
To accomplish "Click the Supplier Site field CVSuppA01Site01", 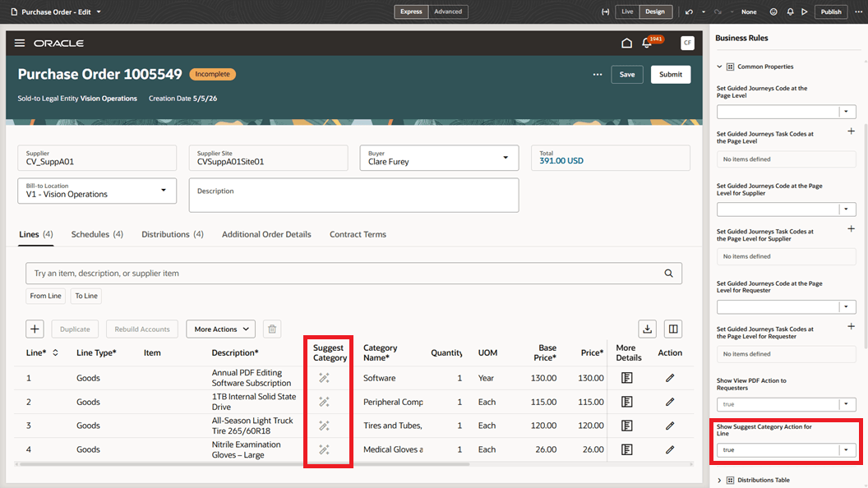I will (x=269, y=158).
